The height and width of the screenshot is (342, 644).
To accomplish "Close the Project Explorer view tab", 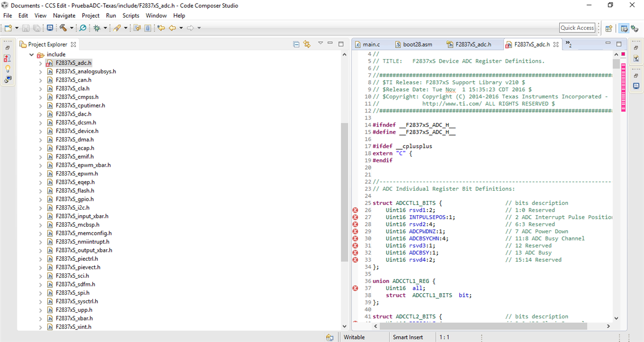I will tap(73, 45).
